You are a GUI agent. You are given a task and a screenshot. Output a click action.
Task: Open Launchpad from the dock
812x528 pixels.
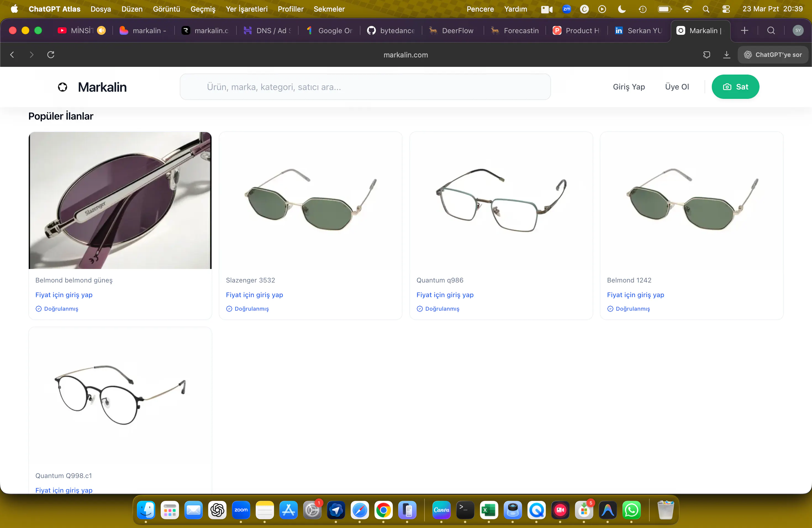click(x=170, y=510)
